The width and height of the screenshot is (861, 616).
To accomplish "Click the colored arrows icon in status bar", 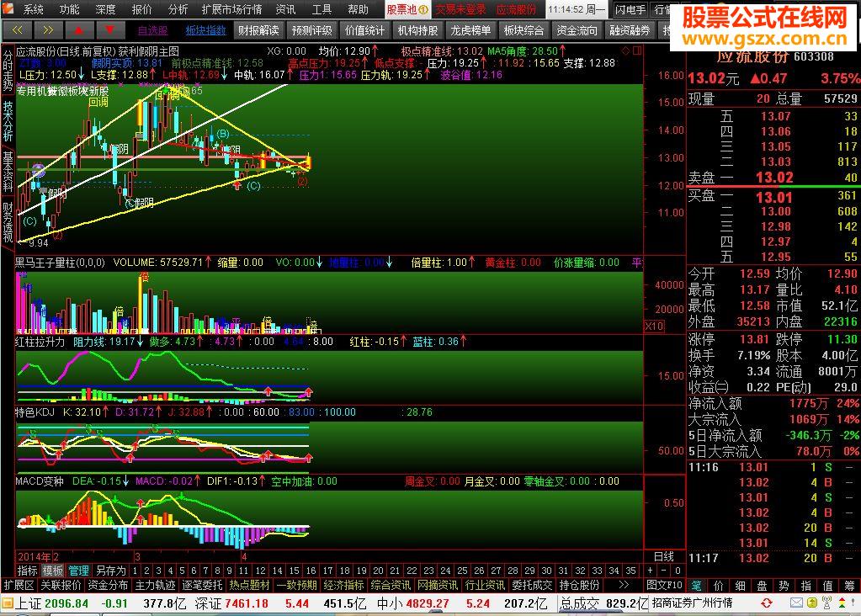I will coord(842,603).
